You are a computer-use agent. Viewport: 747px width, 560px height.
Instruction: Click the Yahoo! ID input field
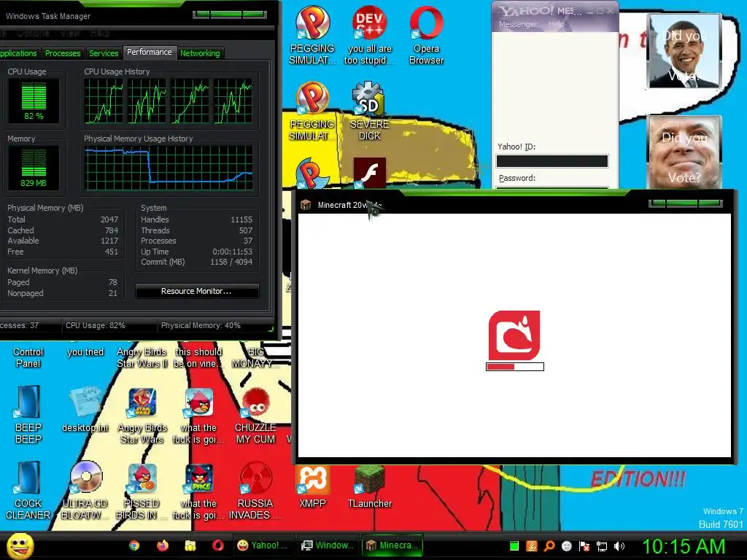552,161
